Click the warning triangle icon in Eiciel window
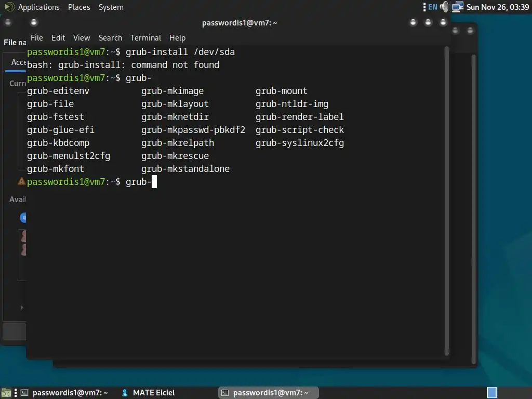This screenshot has height=399, width=532. click(21, 181)
